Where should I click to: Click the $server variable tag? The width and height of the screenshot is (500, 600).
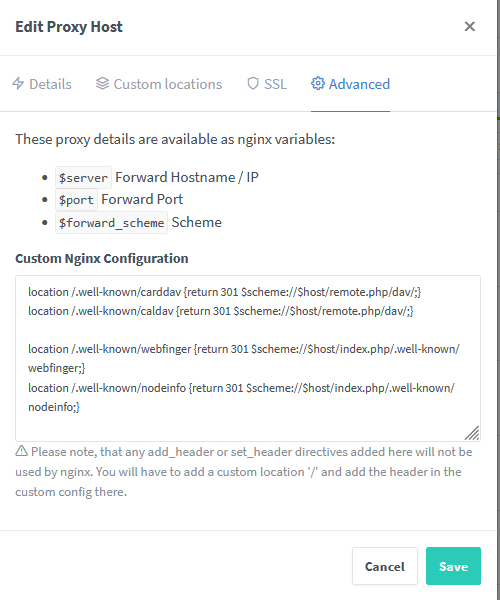[83, 178]
